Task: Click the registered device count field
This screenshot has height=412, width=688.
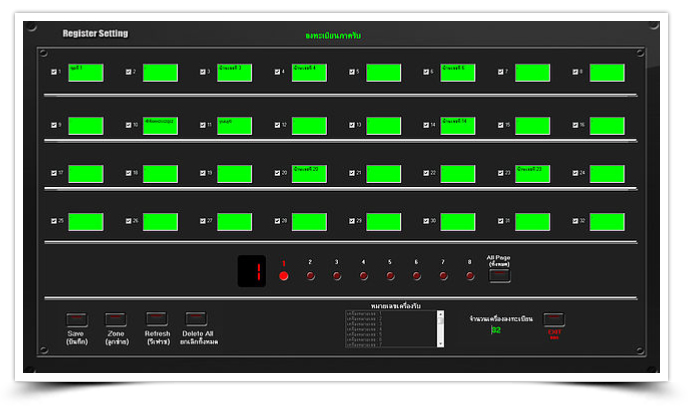Action: tap(497, 329)
